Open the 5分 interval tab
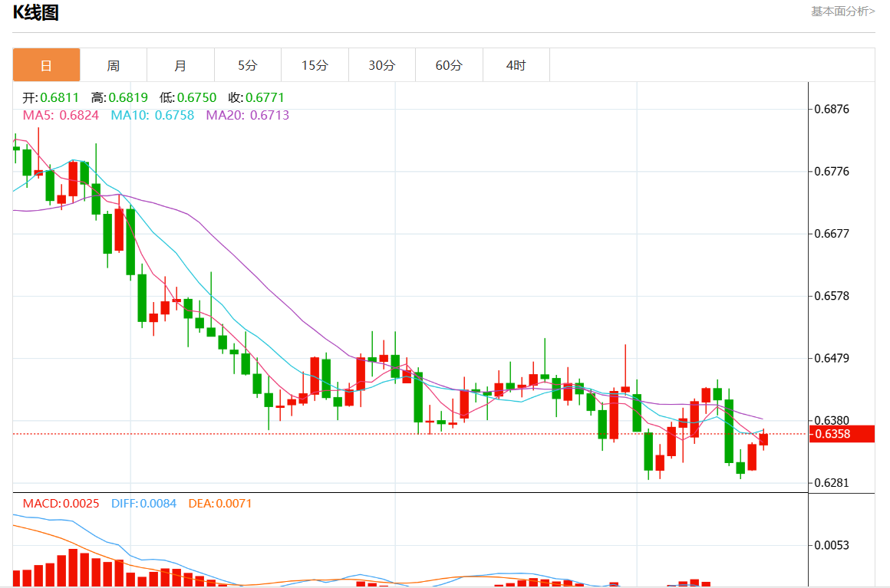890x588 pixels. coord(248,65)
